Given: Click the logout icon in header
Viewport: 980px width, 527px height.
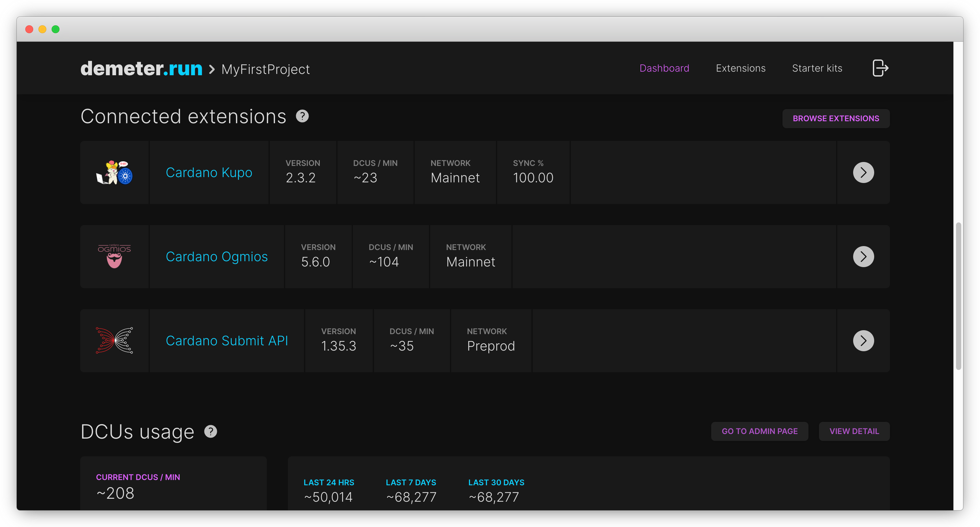Looking at the screenshot, I should 880,68.
